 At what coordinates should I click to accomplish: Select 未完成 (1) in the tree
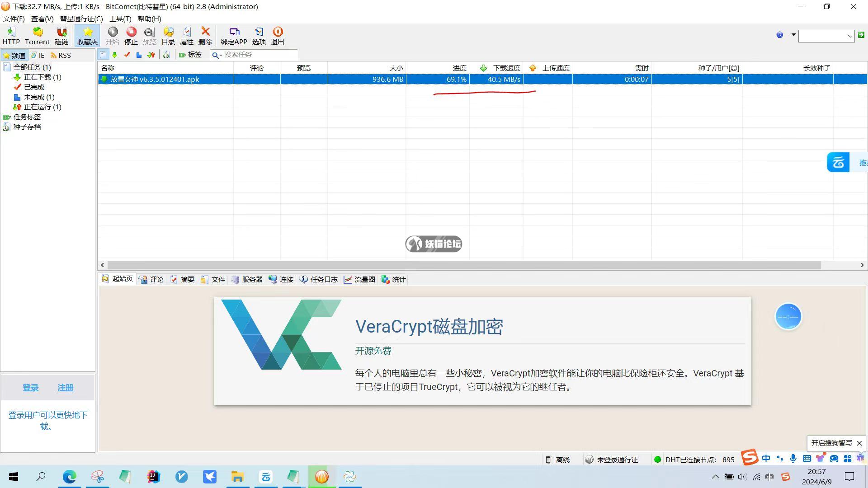coord(39,97)
